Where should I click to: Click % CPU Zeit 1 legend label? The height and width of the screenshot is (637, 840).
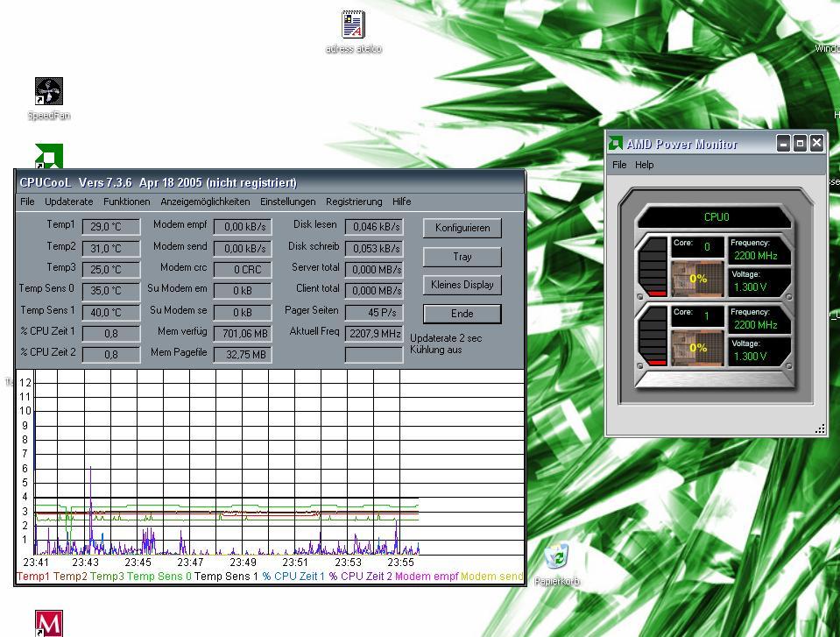[293, 577]
